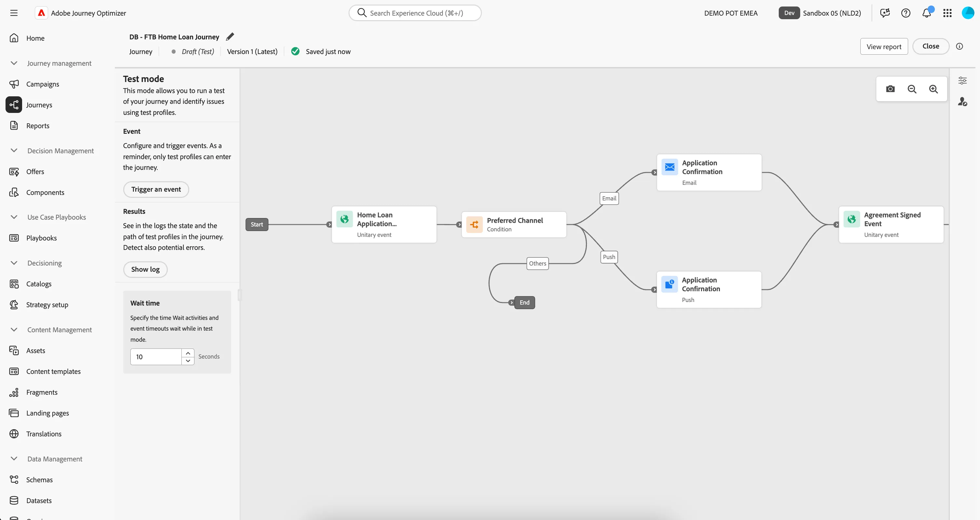This screenshot has width=980, height=520.
Task: Open the help question mark icon
Action: coord(906,13)
